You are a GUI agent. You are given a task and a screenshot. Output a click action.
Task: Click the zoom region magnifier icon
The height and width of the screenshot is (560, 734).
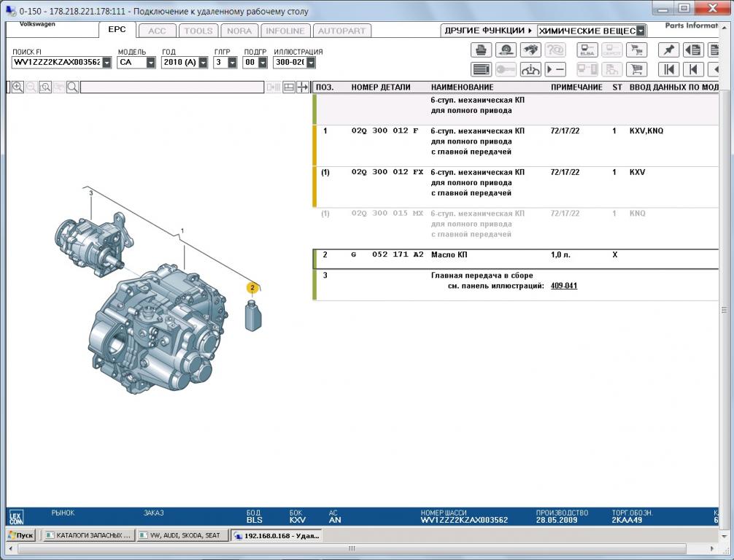click(45, 87)
